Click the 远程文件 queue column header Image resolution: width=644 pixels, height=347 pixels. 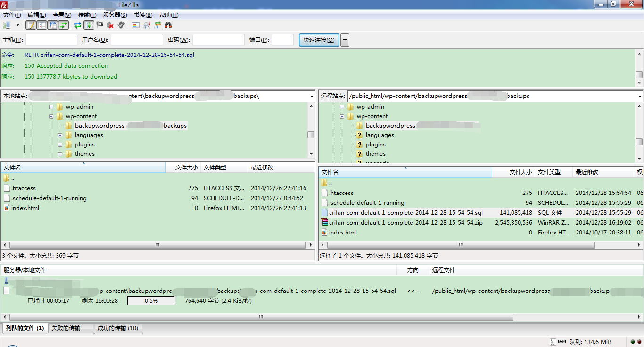coord(536,270)
